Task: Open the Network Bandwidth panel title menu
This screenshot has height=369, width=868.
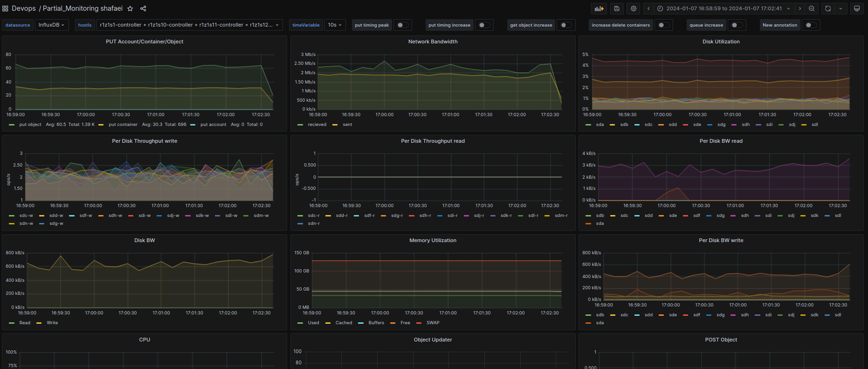Action: click(x=433, y=42)
